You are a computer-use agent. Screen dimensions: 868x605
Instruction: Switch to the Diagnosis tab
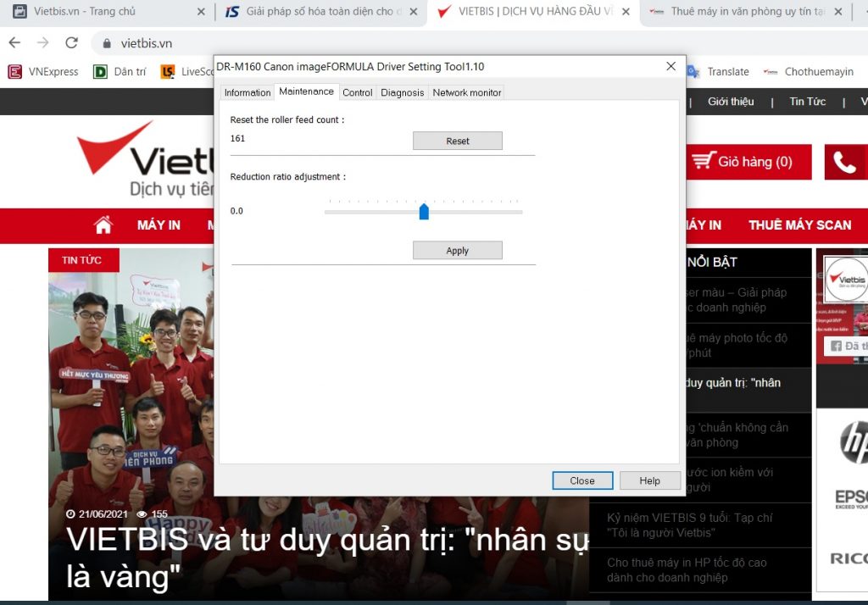coord(402,92)
